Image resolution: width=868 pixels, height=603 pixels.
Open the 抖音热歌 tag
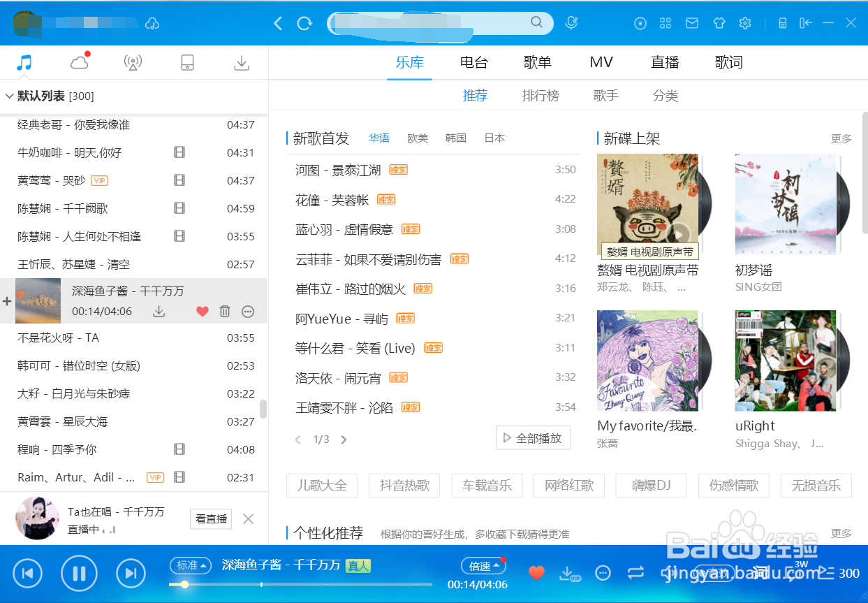click(x=404, y=485)
